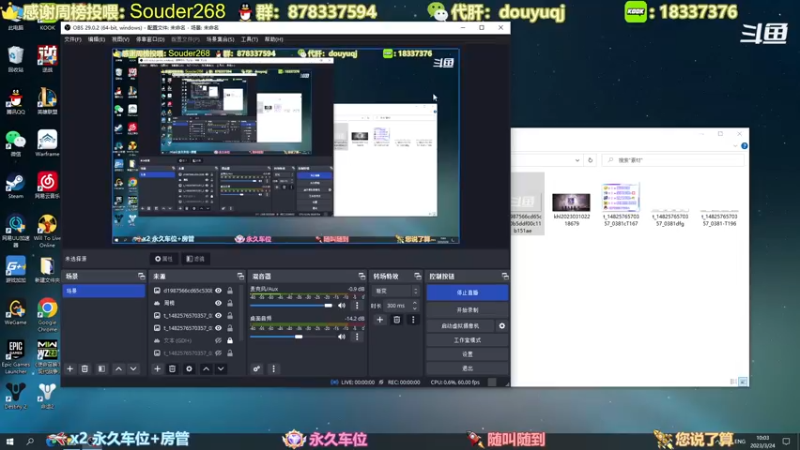Open virtual camera settings gear icon

pyautogui.click(x=502, y=326)
